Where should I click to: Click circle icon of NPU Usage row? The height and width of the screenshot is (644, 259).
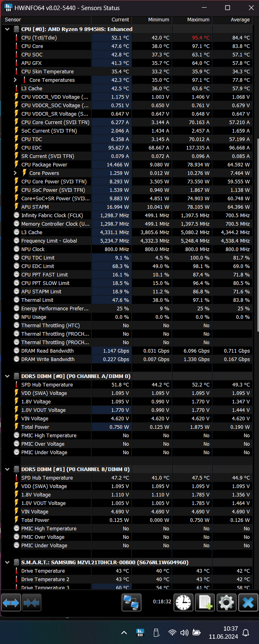17,317
